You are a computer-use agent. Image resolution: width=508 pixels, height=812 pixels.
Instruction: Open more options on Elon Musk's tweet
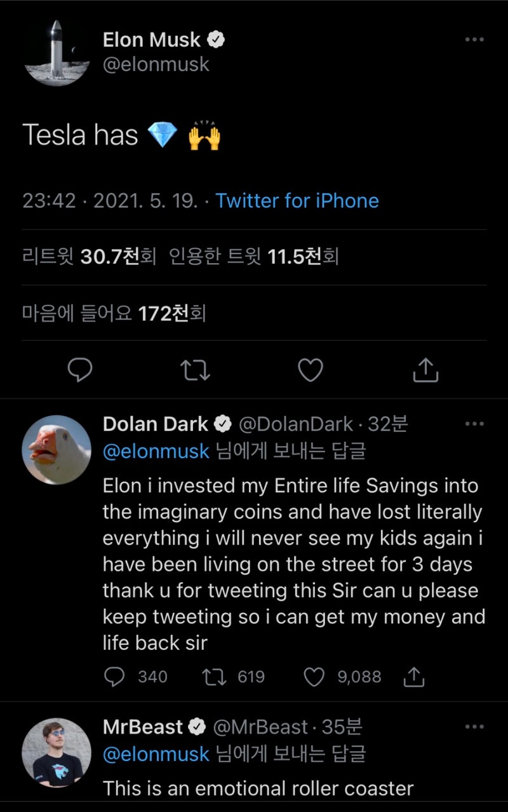[474, 40]
